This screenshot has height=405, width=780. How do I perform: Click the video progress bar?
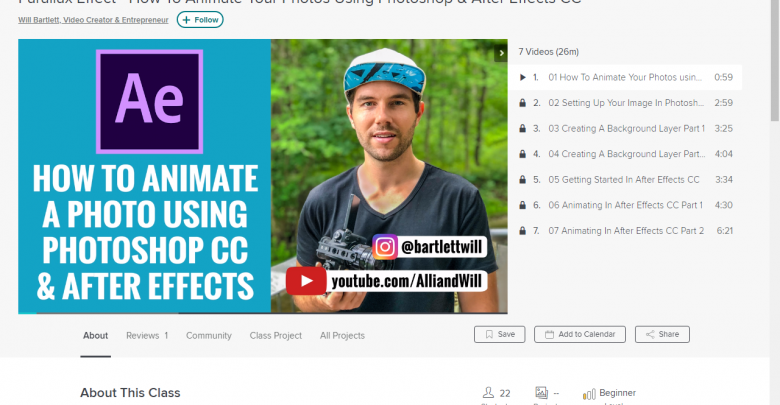click(x=263, y=313)
